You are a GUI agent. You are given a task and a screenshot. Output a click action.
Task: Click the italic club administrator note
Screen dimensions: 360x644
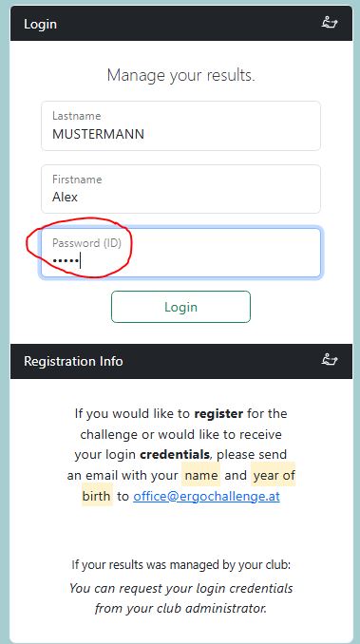pyautogui.click(x=180, y=598)
